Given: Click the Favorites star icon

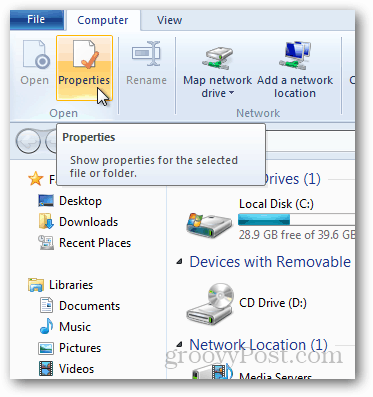Looking at the screenshot, I should point(36,179).
